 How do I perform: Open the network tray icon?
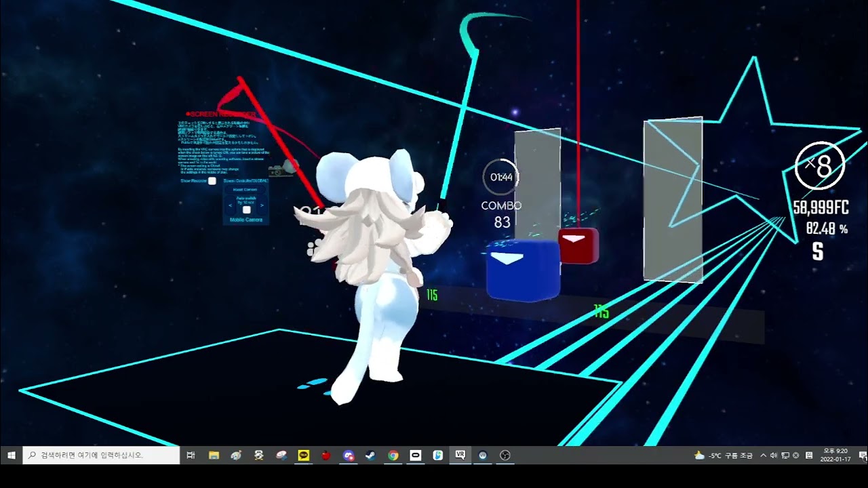tap(785, 455)
